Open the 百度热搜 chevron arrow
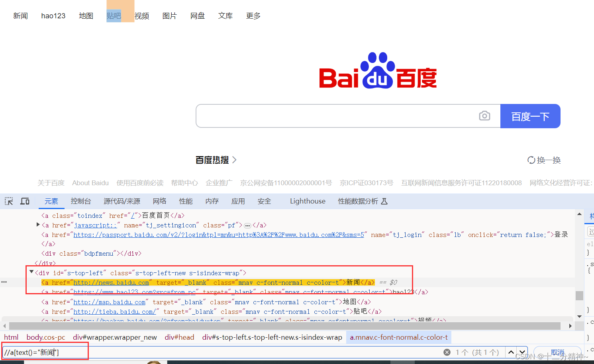 pyautogui.click(x=234, y=160)
